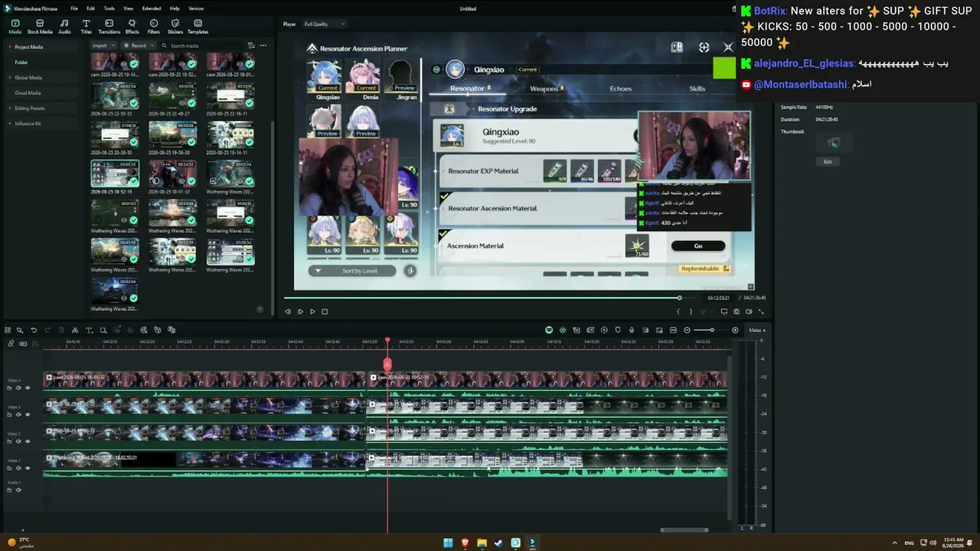
Task: Toggle visibility of the Video 4 track
Action: [28, 388]
